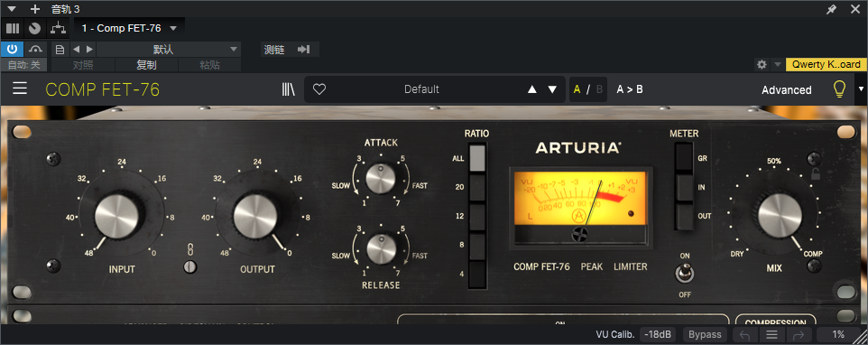Load previous preset with up arrow
The height and width of the screenshot is (345, 868).
coord(532,89)
